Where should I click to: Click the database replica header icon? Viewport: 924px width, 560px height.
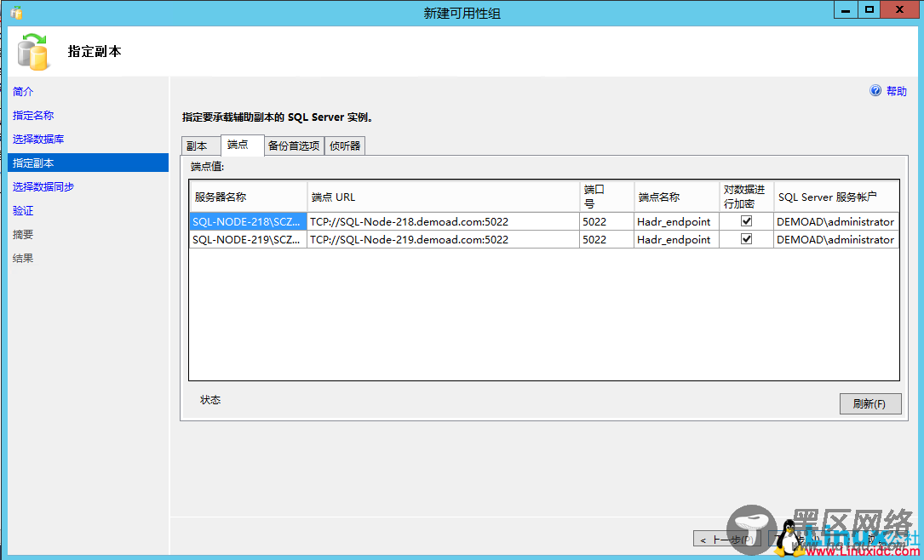33,52
